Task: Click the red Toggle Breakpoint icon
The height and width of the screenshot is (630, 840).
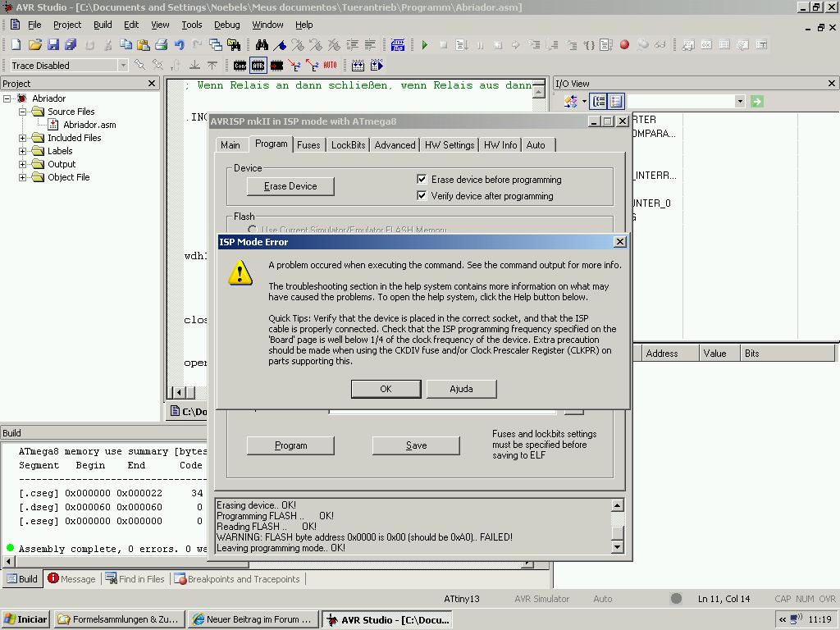Action: (624, 44)
